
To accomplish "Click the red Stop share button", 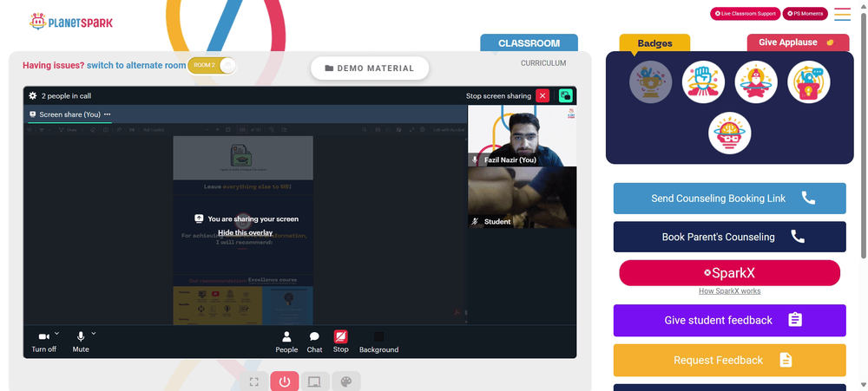I will pos(340,342).
